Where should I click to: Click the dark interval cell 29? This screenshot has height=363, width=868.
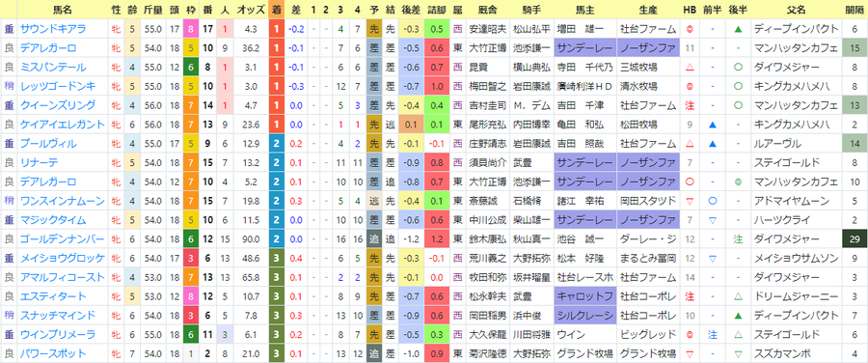pos(855,238)
